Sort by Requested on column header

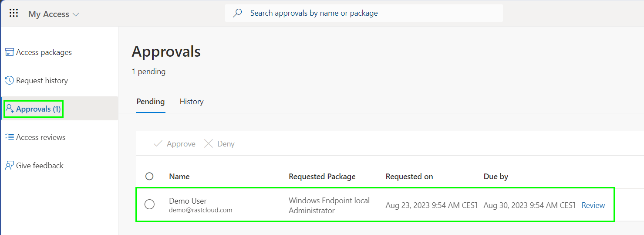[x=409, y=177]
